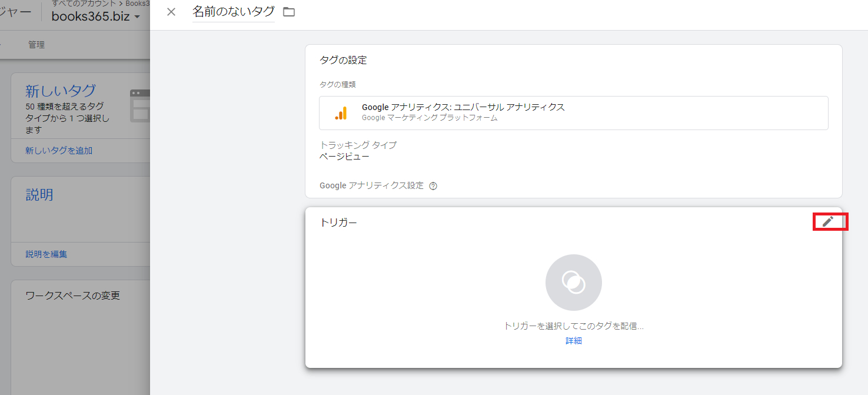Click the タグの設定 section header
The image size is (868, 395).
(342, 59)
